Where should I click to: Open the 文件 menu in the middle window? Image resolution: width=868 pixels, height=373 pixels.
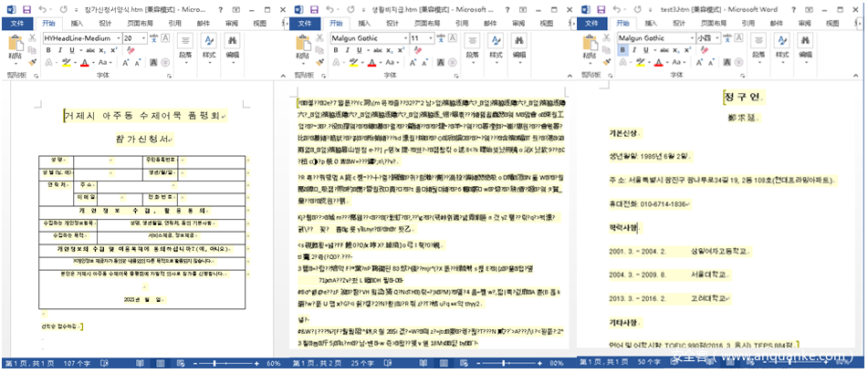point(305,23)
